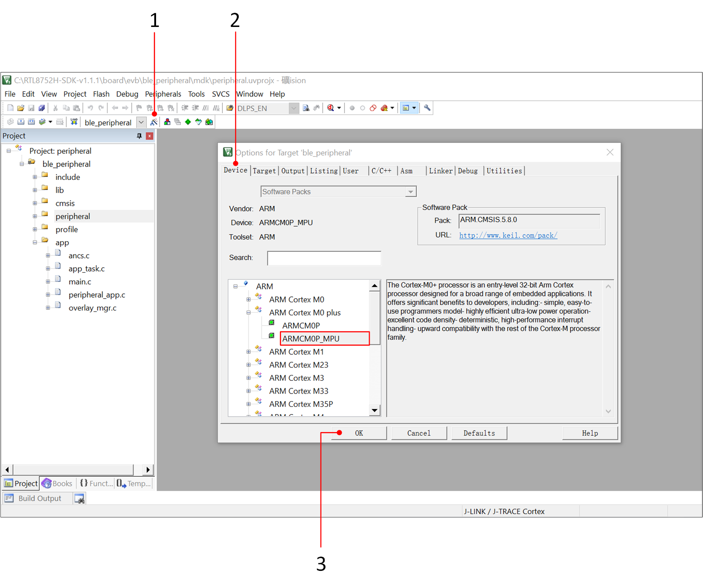Image resolution: width=703 pixels, height=588 pixels.
Task: Click the New file toolbar icon
Action: [x=10, y=108]
